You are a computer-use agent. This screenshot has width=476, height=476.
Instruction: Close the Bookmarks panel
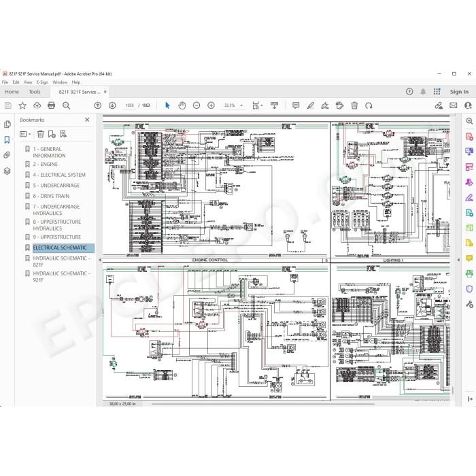[x=87, y=120]
